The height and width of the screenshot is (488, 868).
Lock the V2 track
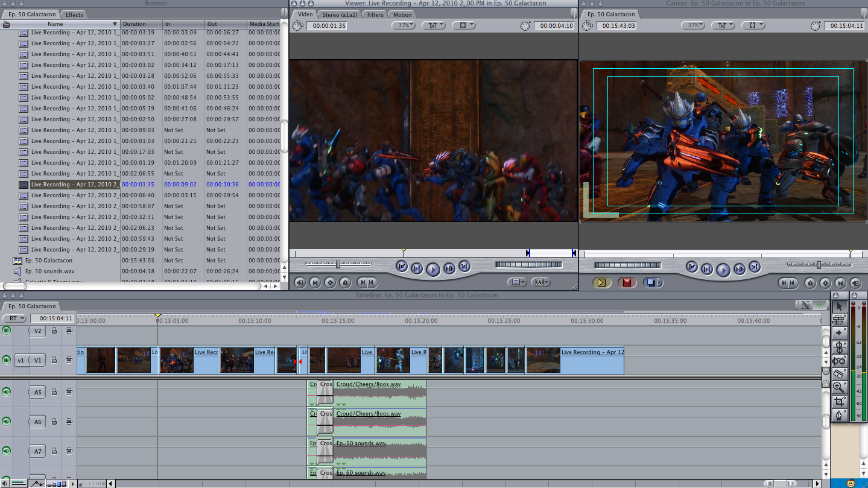pyautogui.click(x=54, y=331)
